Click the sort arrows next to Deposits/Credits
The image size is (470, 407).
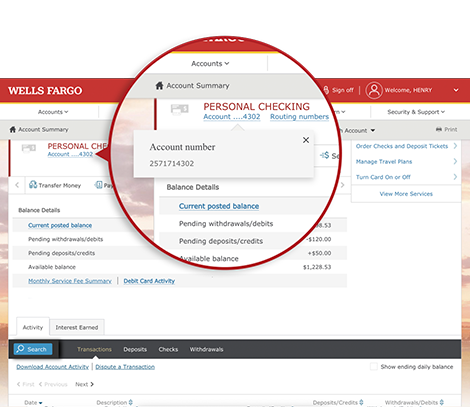pyautogui.click(x=361, y=403)
